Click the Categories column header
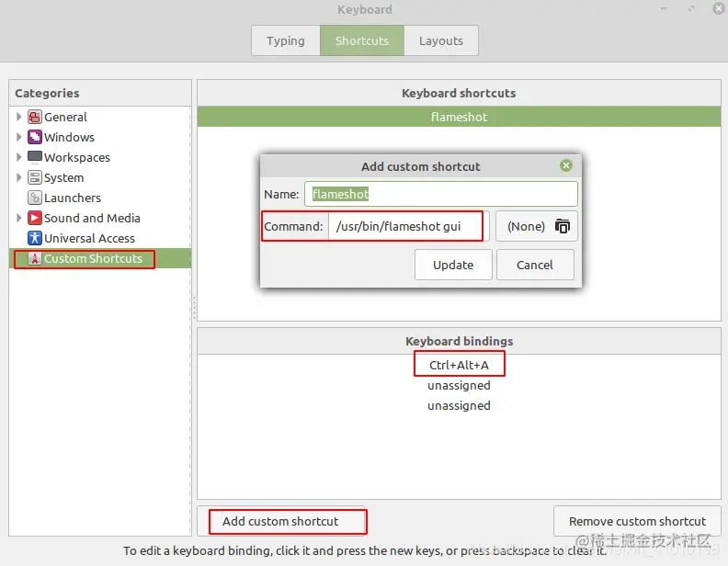 (100, 93)
